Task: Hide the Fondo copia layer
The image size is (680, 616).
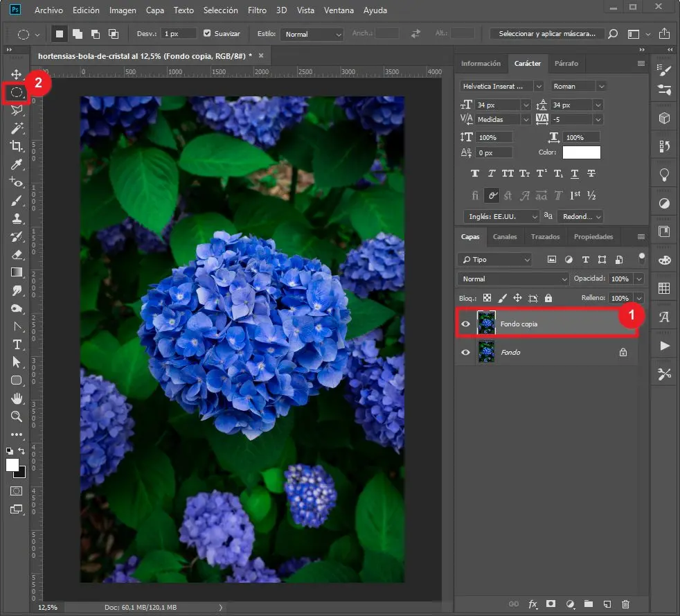Action: 465,324
